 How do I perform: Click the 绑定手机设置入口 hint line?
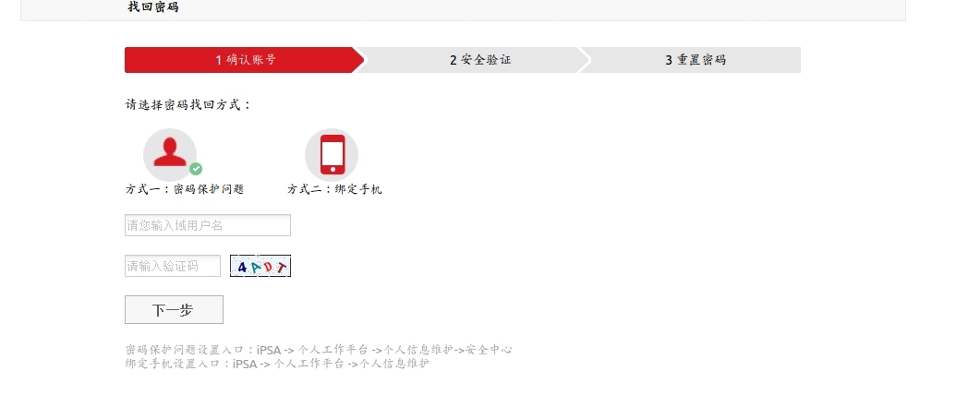pos(277,364)
